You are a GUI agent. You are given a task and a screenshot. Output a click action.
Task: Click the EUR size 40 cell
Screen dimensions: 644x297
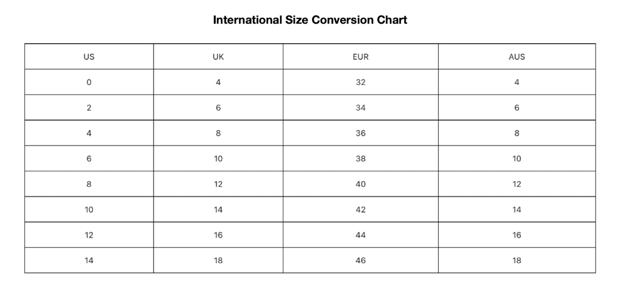click(x=361, y=184)
